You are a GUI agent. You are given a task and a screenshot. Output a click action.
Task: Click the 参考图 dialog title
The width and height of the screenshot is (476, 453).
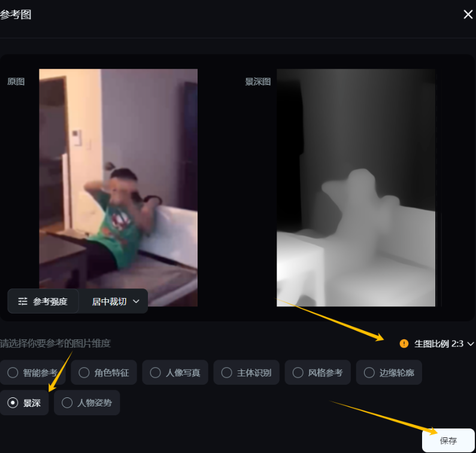(x=16, y=15)
